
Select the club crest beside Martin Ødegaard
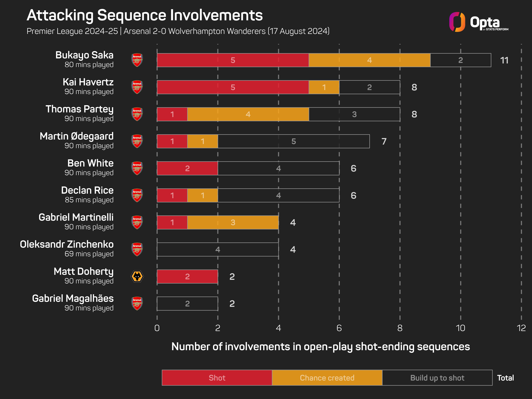tap(137, 141)
